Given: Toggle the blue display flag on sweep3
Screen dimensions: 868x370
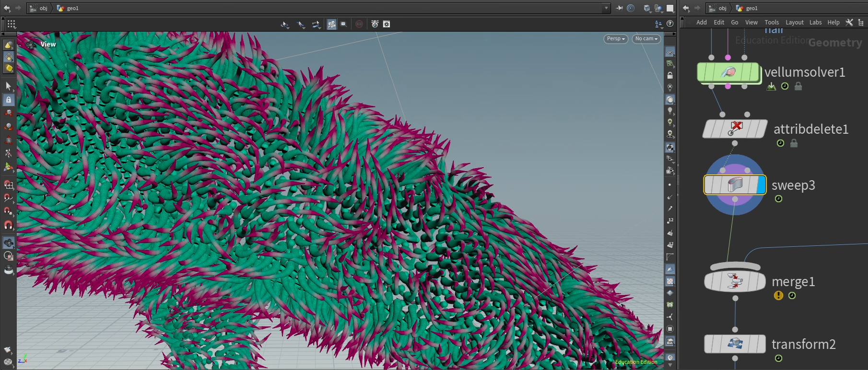Looking at the screenshot, I should pyautogui.click(x=761, y=185).
